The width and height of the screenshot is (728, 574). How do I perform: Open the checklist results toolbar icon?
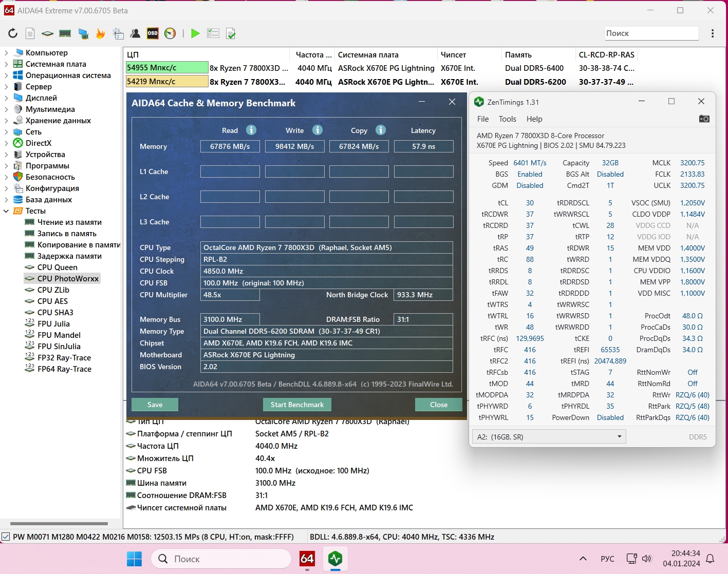(x=213, y=33)
